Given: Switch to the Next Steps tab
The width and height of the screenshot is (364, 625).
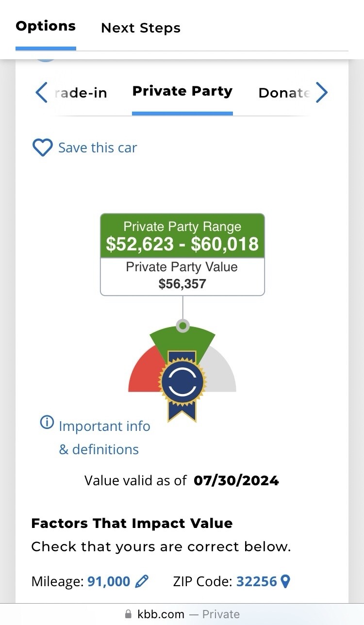Looking at the screenshot, I should (x=140, y=28).
